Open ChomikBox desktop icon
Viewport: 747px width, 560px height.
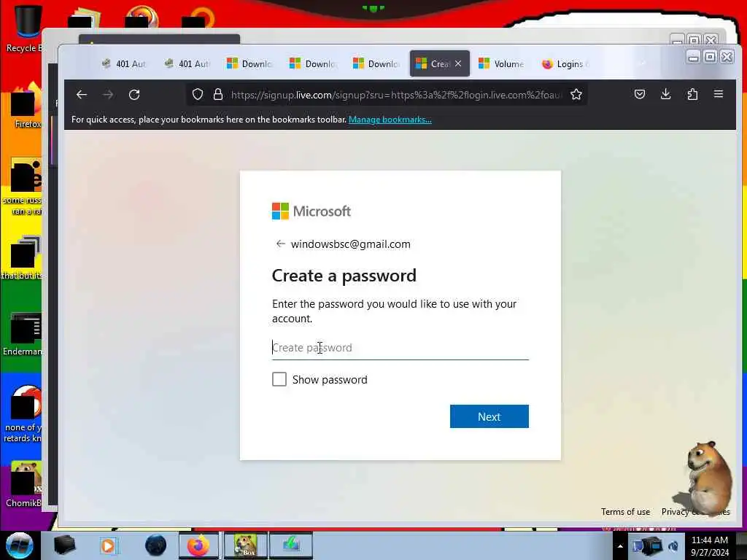click(24, 484)
